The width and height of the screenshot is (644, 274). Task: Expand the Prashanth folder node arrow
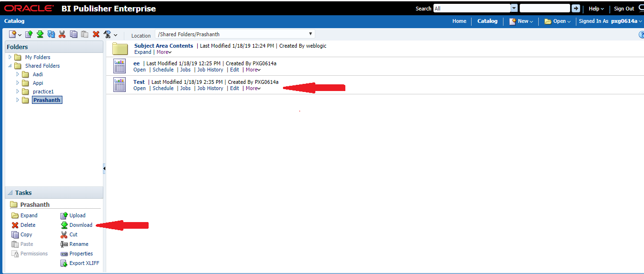[18, 100]
